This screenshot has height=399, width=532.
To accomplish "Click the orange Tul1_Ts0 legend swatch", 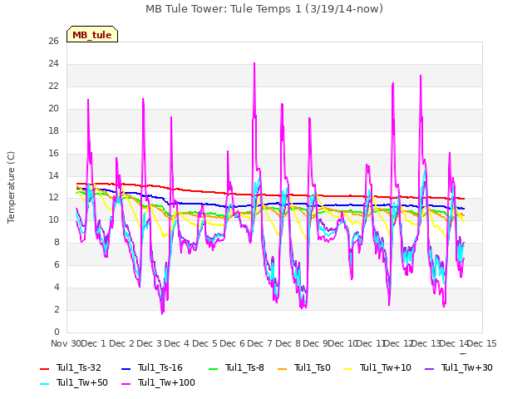I will (x=283, y=368).
